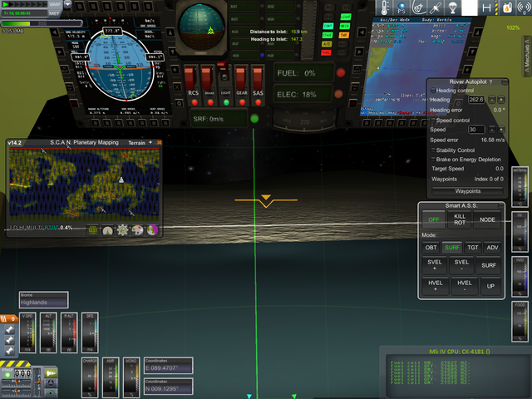Select ADV mode in Smart A.S.S.
This screenshot has width=532, height=399.
tap(492, 248)
